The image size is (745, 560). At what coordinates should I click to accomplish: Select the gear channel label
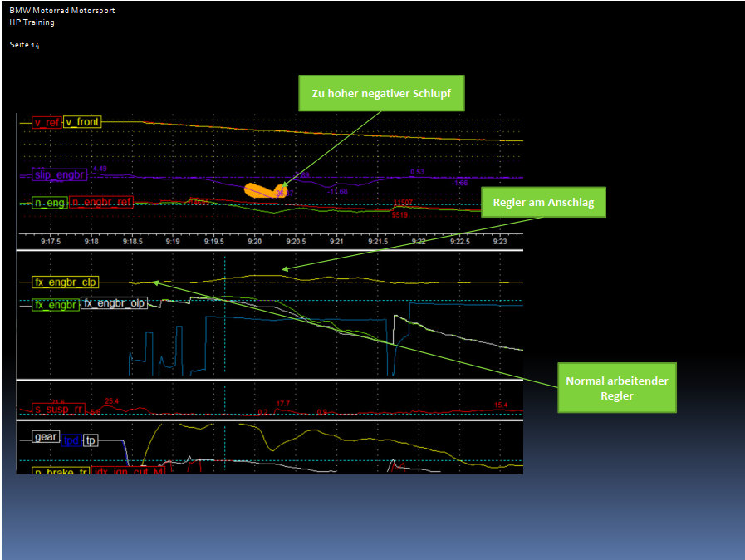pyautogui.click(x=45, y=436)
